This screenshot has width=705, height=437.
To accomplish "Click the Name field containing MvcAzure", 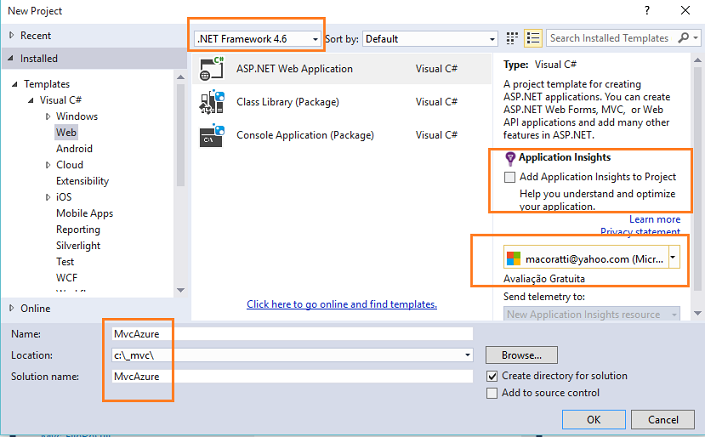I will (x=292, y=334).
